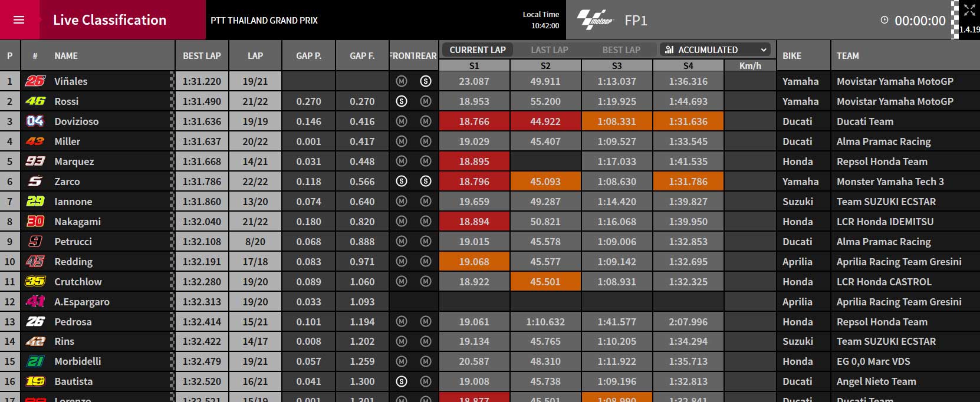This screenshot has width=980, height=402.
Task: Click Crutchlow number 35 badge
Action: point(35,282)
